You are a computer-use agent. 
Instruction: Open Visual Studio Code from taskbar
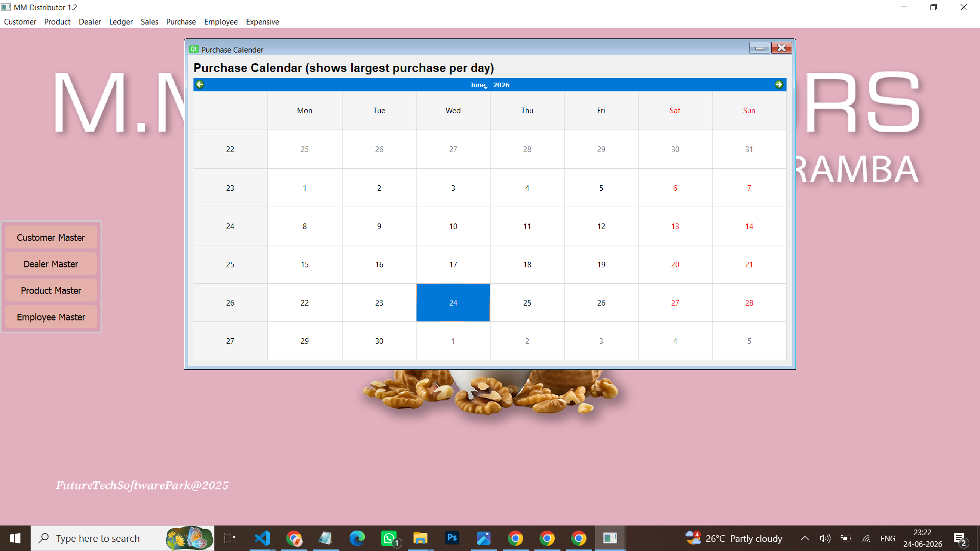point(262,538)
